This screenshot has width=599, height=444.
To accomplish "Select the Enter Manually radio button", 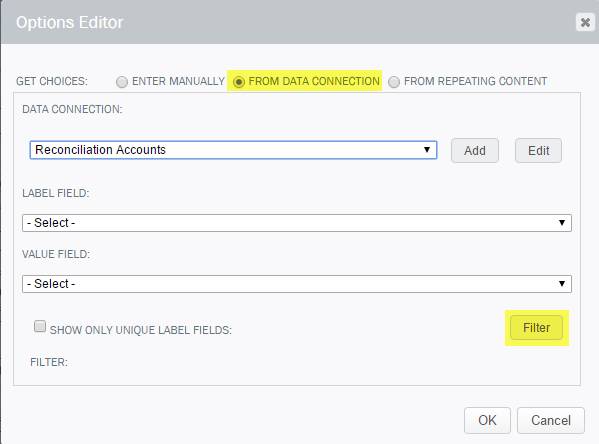I will point(122,82).
